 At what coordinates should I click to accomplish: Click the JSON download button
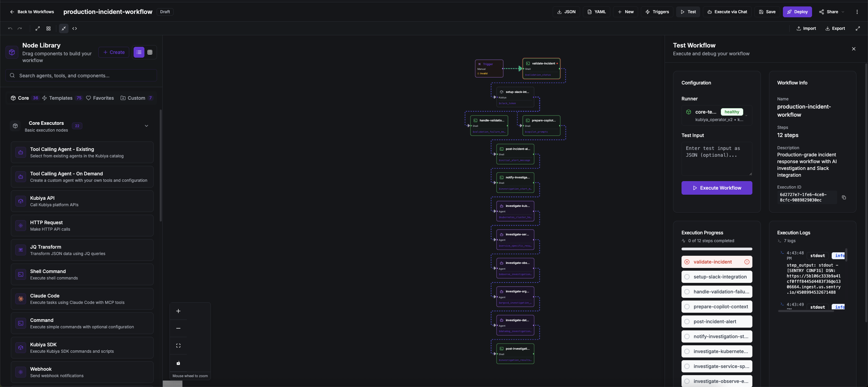566,12
